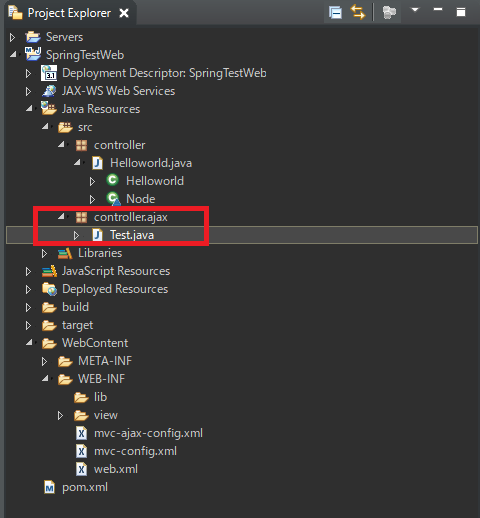This screenshot has height=518, width=480.
Task: Select mvc-ajax-config.xml file
Action: (148, 433)
